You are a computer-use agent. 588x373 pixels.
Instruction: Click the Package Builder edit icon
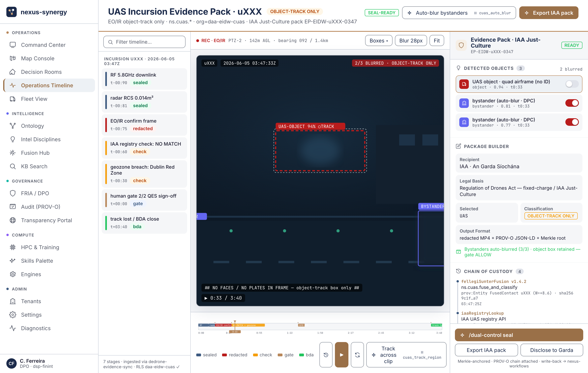(458, 146)
